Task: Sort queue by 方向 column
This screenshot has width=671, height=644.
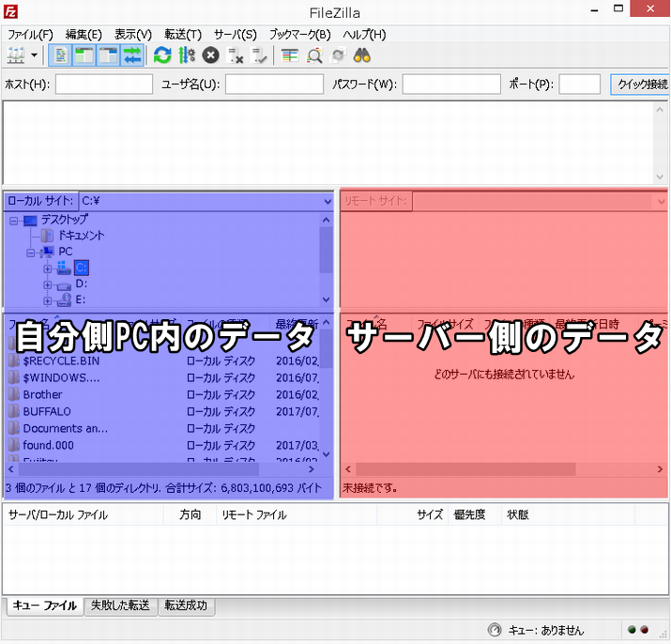Action: point(190,514)
